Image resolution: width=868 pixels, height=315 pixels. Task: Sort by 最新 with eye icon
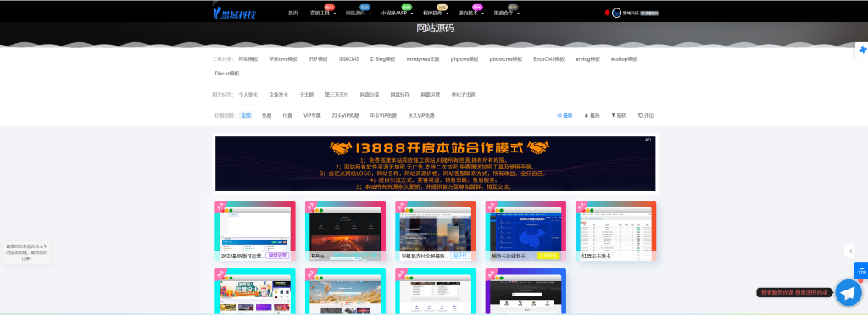coord(565,115)
